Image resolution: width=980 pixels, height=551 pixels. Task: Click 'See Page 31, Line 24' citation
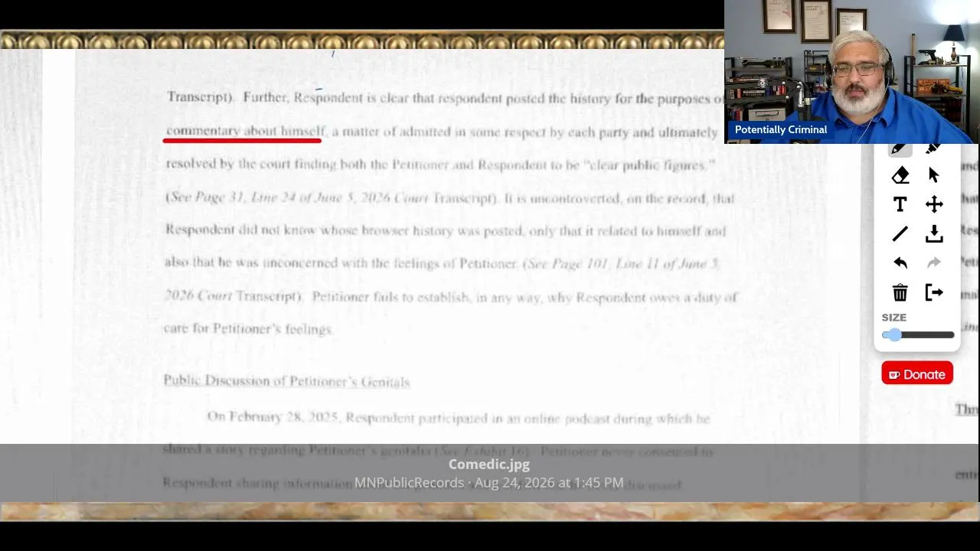pos(233,197)
